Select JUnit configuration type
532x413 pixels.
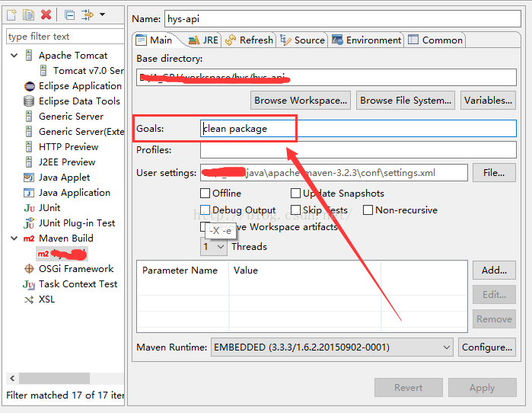point(42,208)
